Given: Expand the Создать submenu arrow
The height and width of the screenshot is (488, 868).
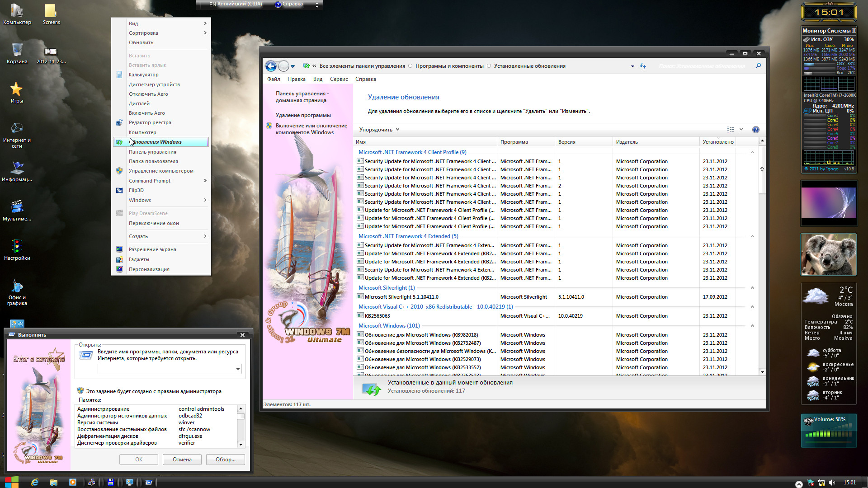Looking at the screenshot, I should pyautogui.click(x=205, y=236).
